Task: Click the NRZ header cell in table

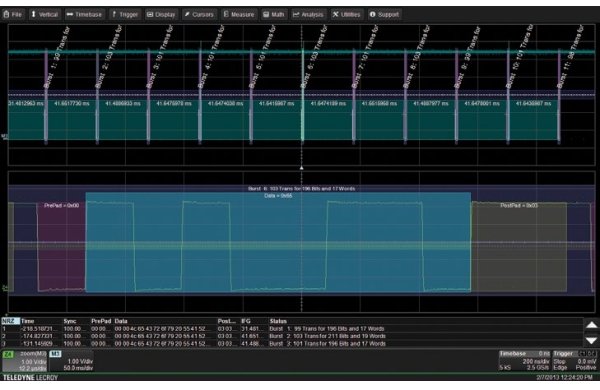Action: (x=10, y=321)
